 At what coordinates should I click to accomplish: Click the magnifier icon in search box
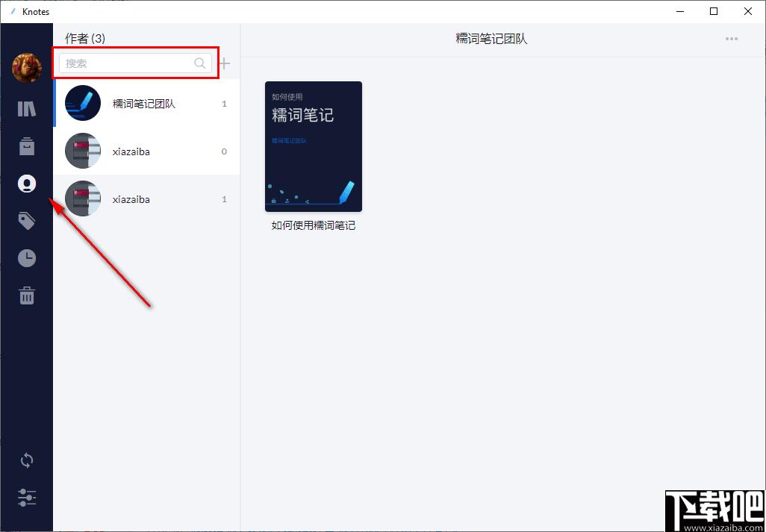(200, 63)
